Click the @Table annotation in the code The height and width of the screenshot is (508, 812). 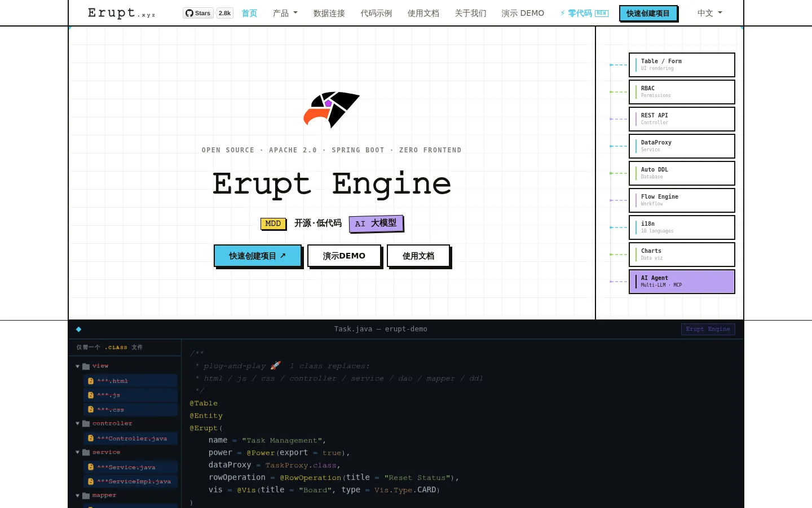click(x=204, y=403)
